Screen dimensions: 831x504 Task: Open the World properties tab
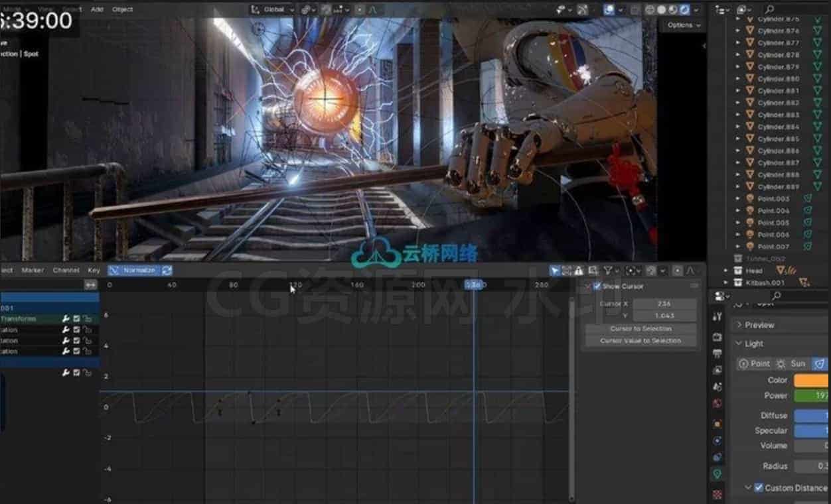(717, 403)
